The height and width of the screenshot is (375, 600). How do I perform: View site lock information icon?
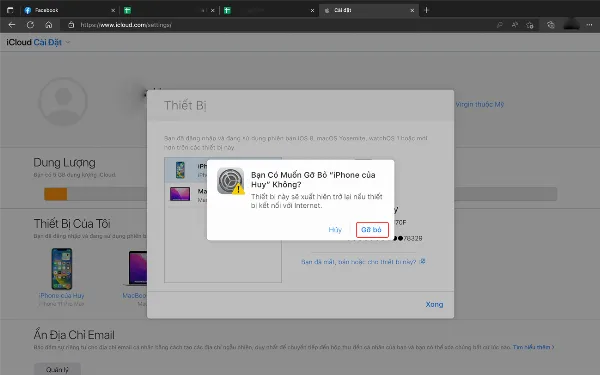tap(71, 25)
